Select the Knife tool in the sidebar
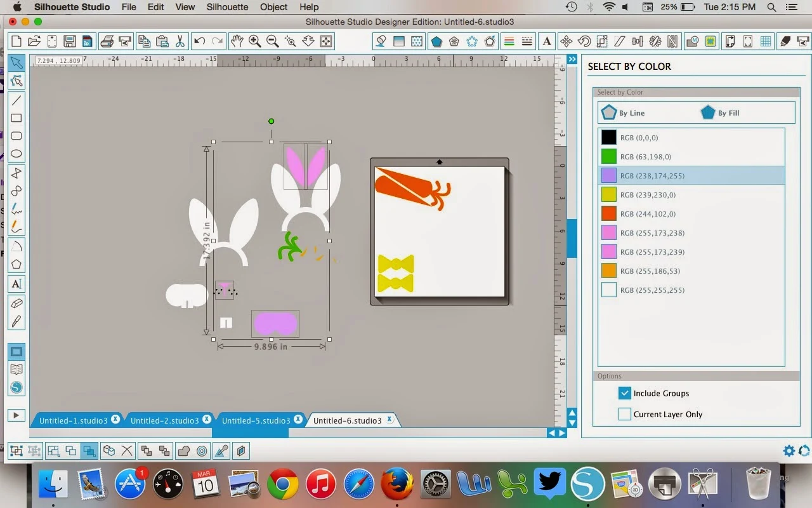The image size is (812, 508). 16,322
